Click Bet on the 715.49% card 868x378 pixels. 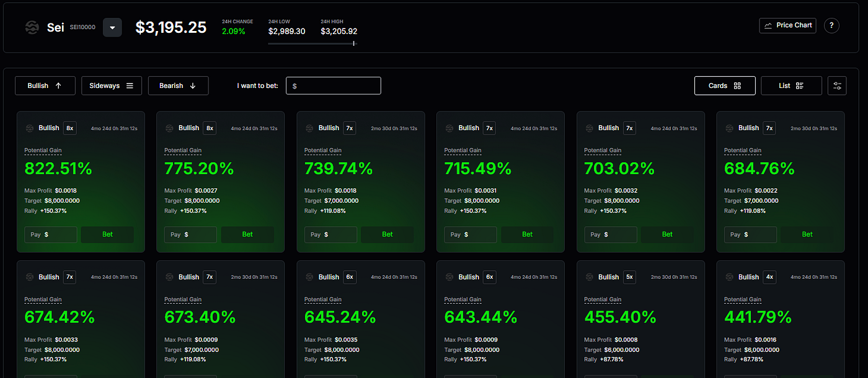[527, 234]
